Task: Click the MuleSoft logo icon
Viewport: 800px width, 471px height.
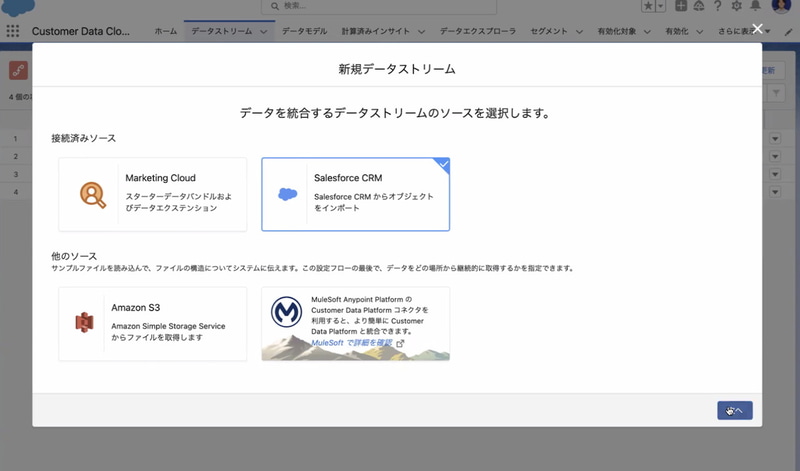Action: [x=286, y=312]
